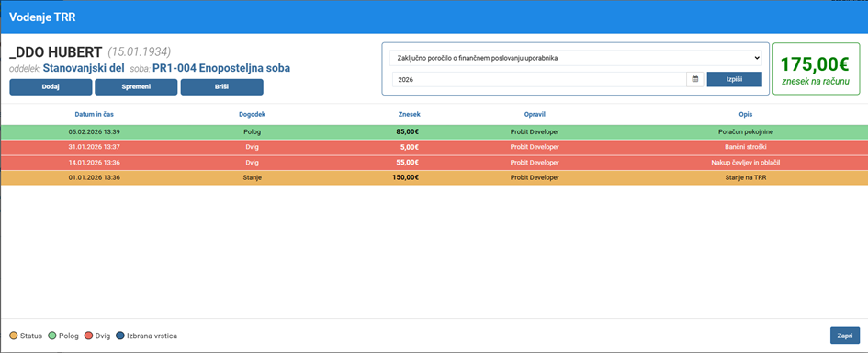This screenshot has height=353, width=868.
Task: Click the red Dvig legend swatch
Action: coord(88,336)
